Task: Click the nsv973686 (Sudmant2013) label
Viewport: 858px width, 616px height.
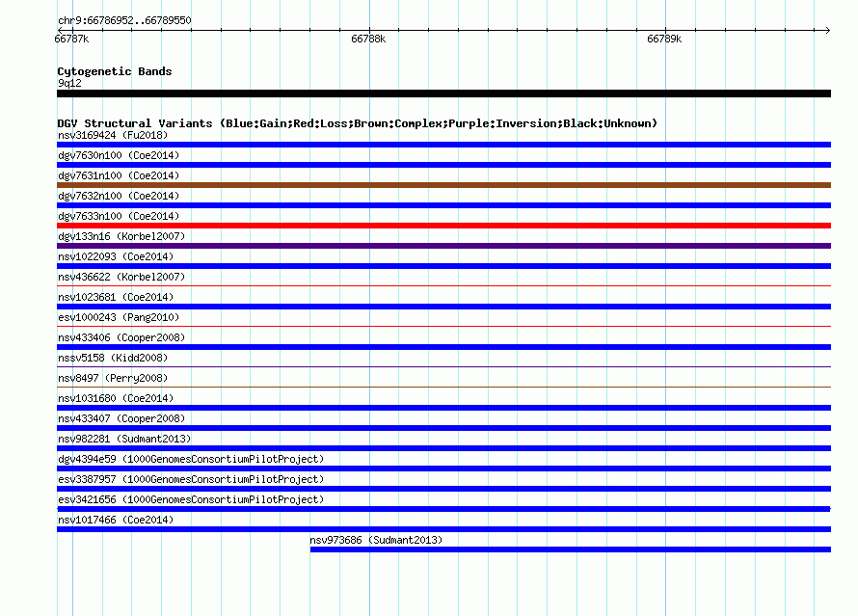Action: tap(376, 540)
